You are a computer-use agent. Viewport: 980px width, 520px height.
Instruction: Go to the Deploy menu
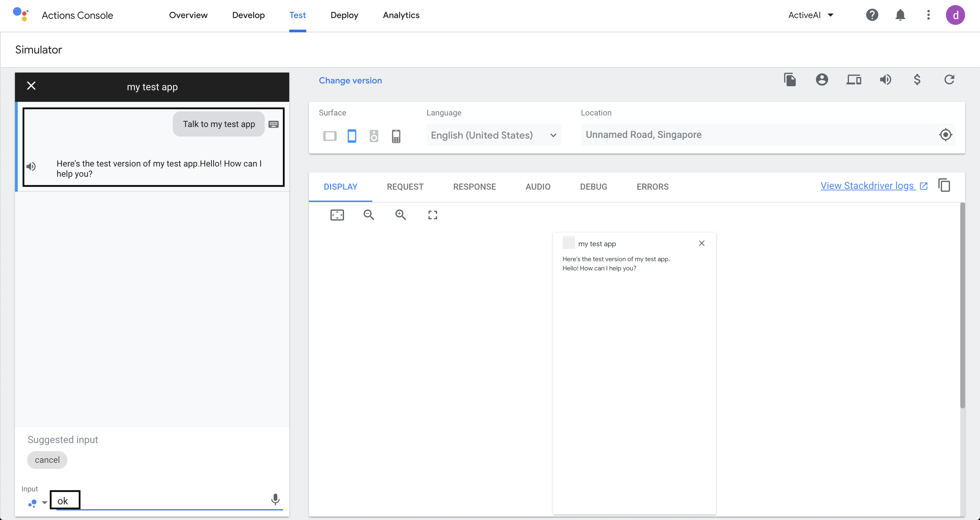pos(344,15)
